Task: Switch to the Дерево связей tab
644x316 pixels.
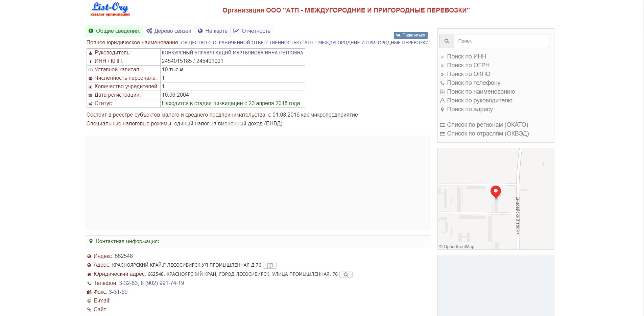Action: click(x=168, y=31)
